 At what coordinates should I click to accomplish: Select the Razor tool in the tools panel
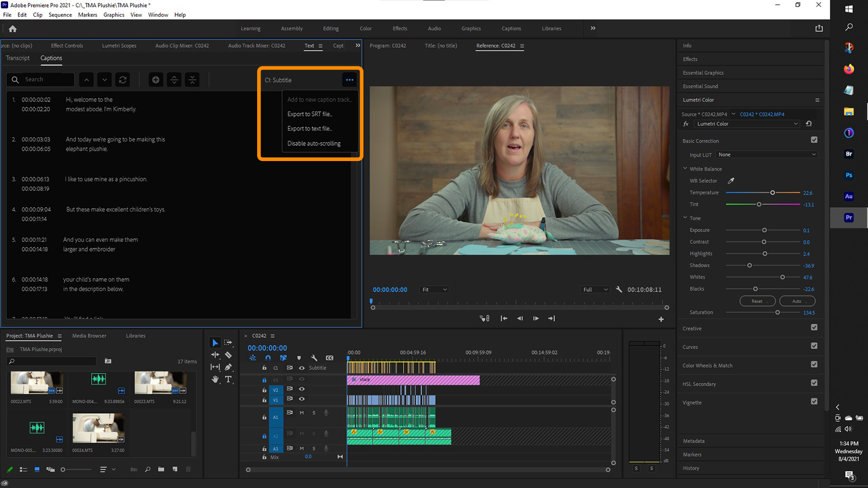pos(228,355)
